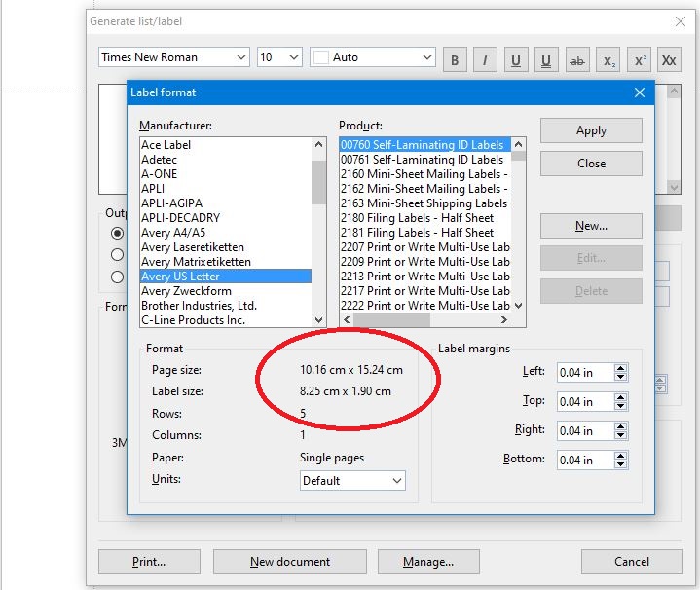Increase the Left label margin value

pos(621,368)
